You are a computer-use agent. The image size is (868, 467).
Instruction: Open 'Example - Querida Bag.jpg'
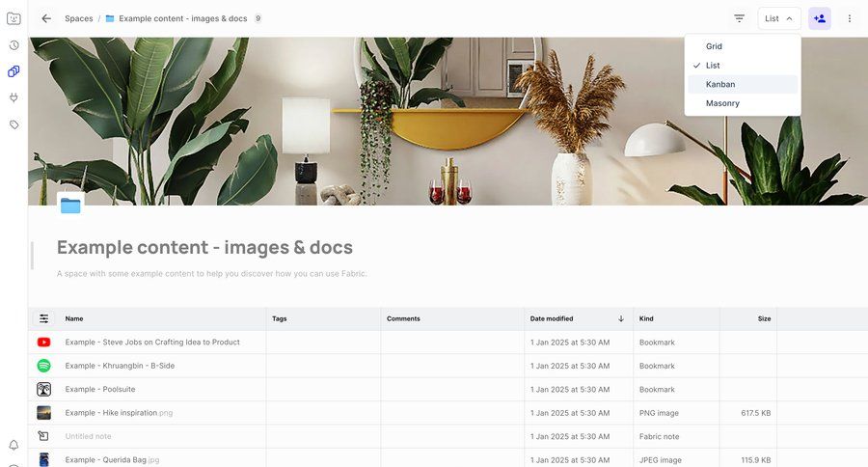[x=112, y=460]
